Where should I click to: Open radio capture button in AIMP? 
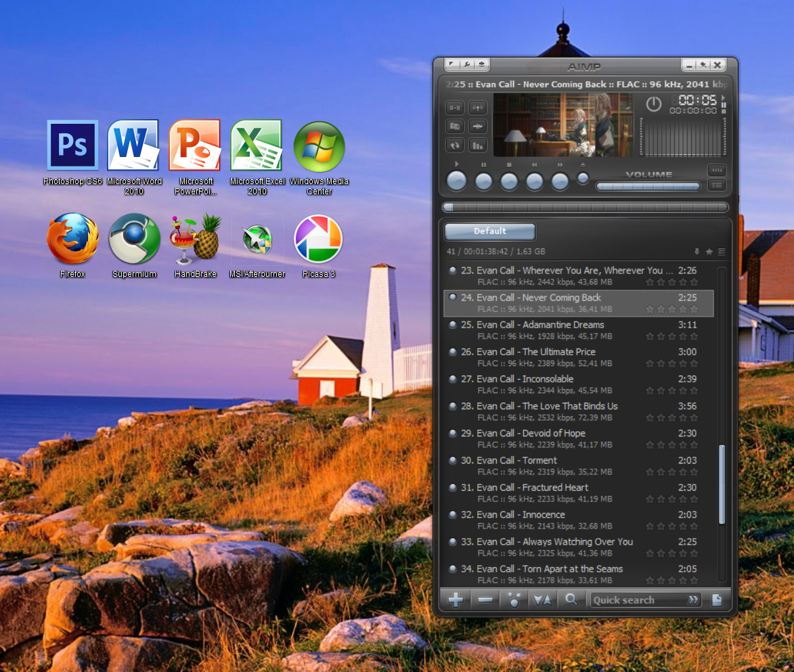tap(477, 108)
